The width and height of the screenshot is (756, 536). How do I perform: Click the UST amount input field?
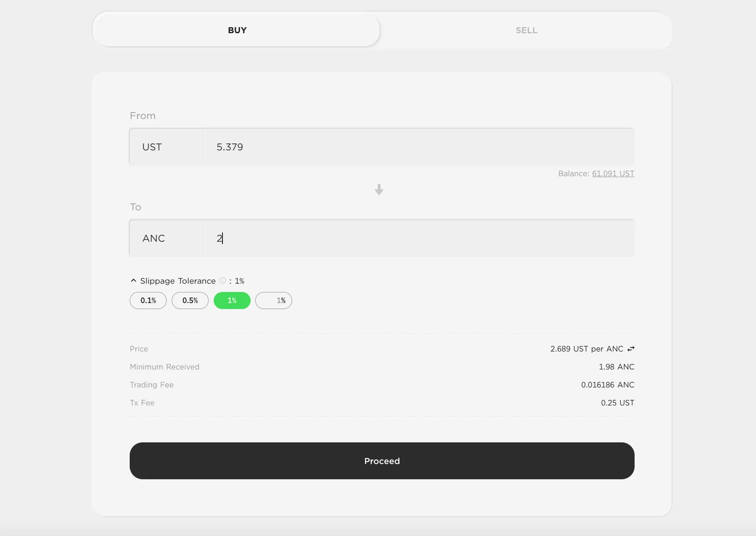coord(419,147)
